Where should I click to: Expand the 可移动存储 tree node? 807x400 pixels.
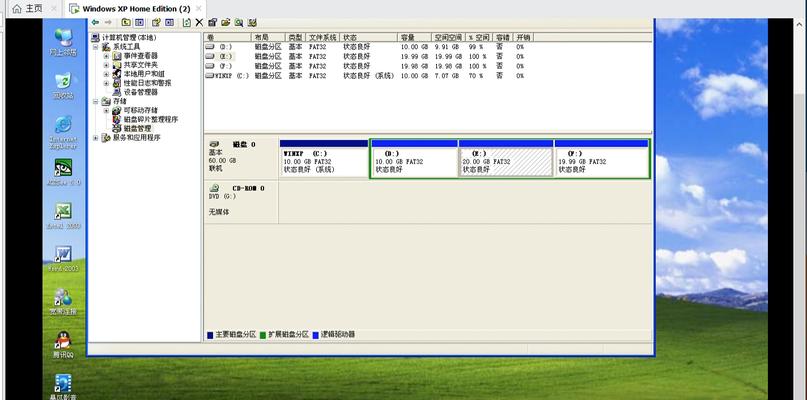point(107,110)
